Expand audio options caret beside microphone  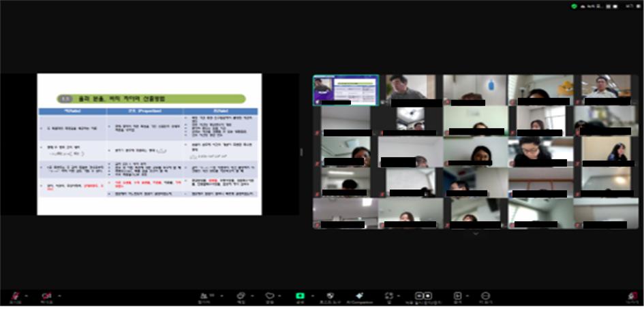point(27,295)
